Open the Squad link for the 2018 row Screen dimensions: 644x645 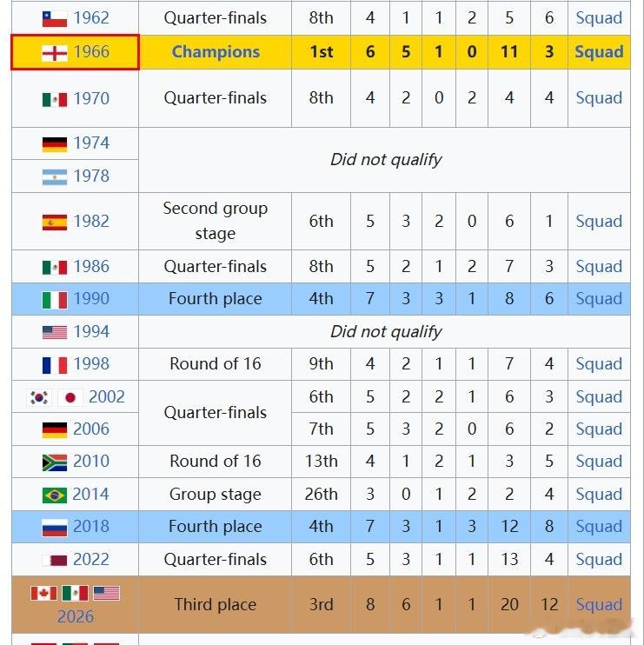pos(599,527)
